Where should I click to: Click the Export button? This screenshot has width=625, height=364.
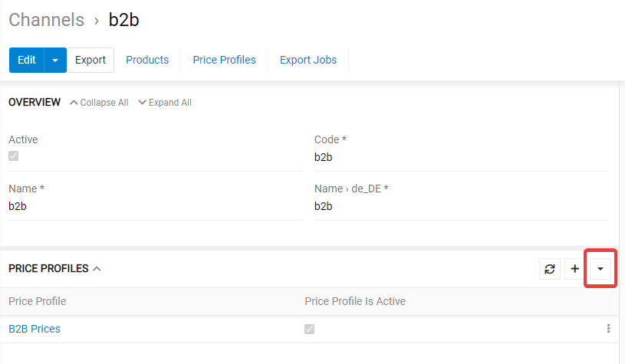(90, 60)
